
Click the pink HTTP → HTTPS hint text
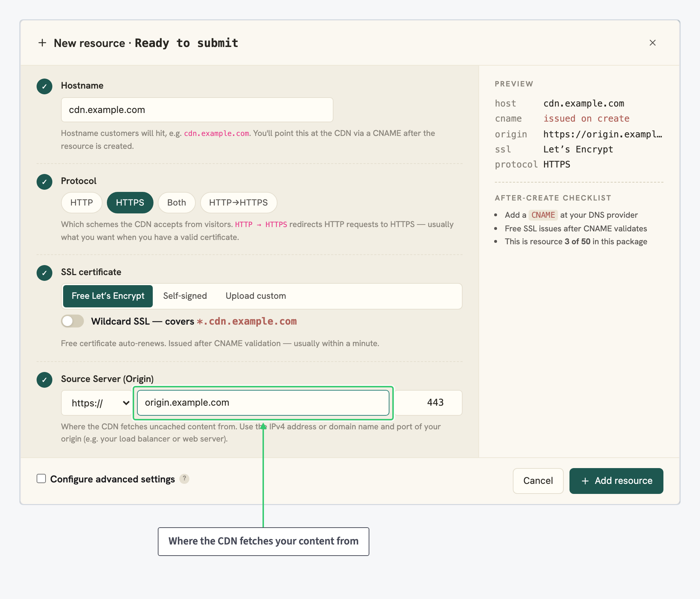pos(261,225)
